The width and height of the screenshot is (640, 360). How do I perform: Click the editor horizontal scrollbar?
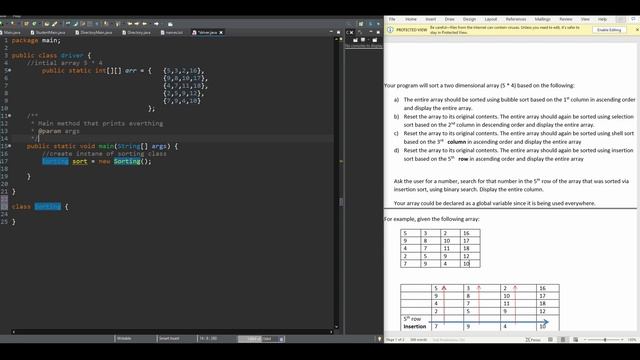[x=172, y=332]
